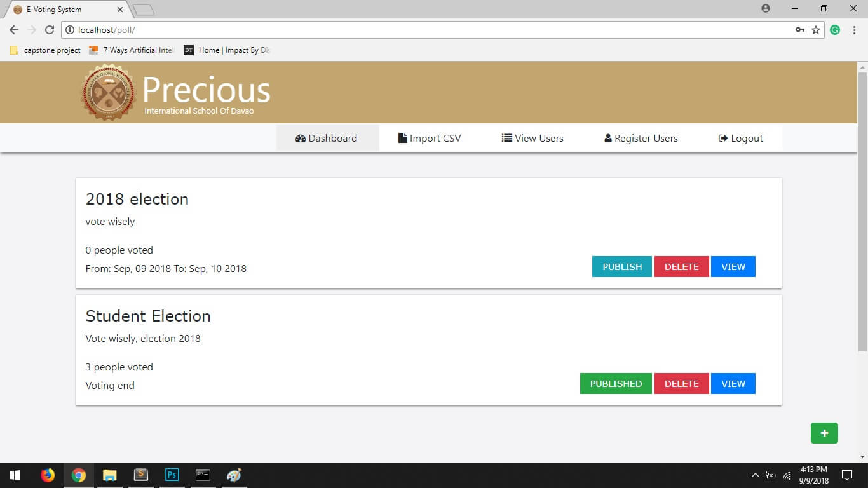The image size is (868, 488).
Task: Open the green plus button to add a poll
Action: pos(824,433)
